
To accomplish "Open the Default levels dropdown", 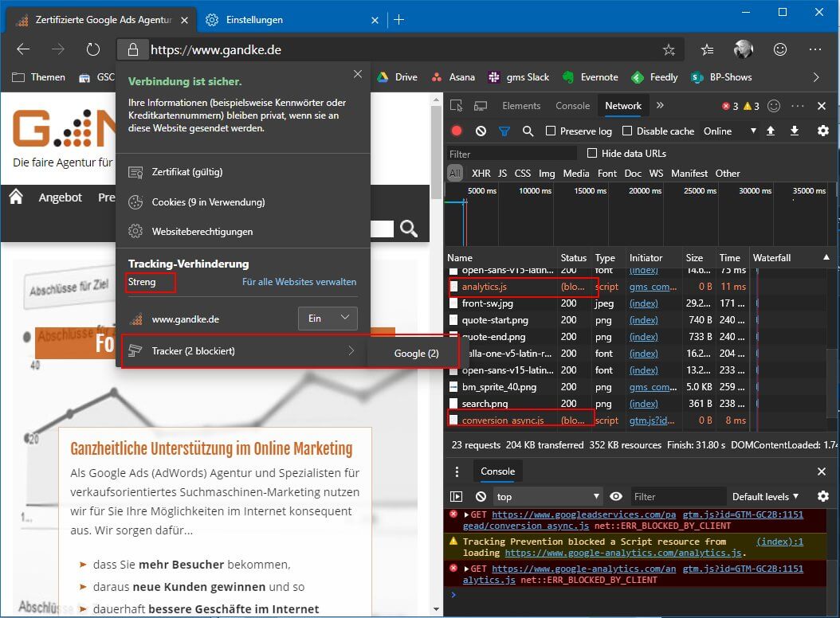I will pyautogui.click(x=765, y=496).
